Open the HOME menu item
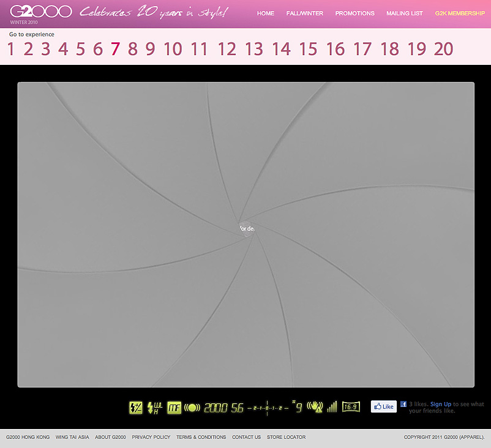This screenshot has width=491, height=448. pyautogui.click(x=266, y=13)
